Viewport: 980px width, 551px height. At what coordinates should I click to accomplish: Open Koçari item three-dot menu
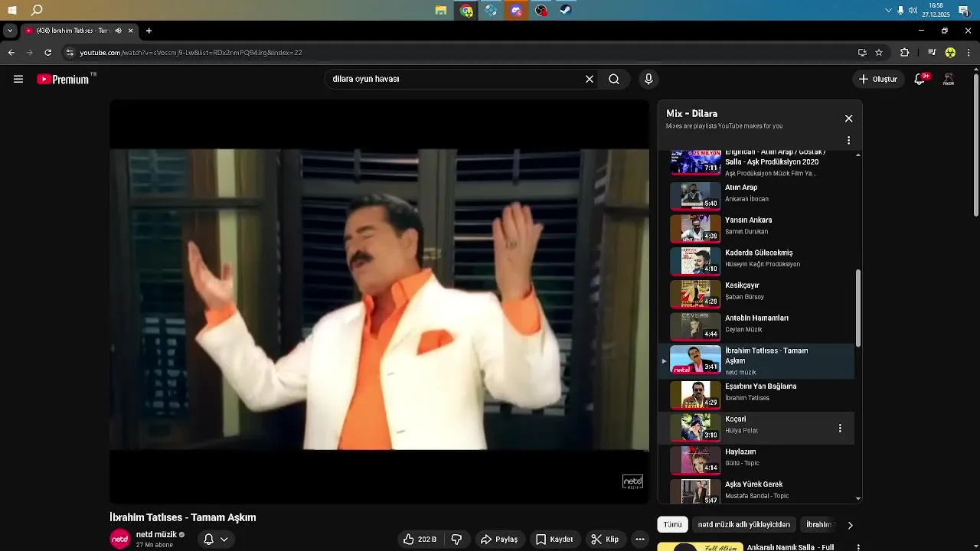coord(840,429)
